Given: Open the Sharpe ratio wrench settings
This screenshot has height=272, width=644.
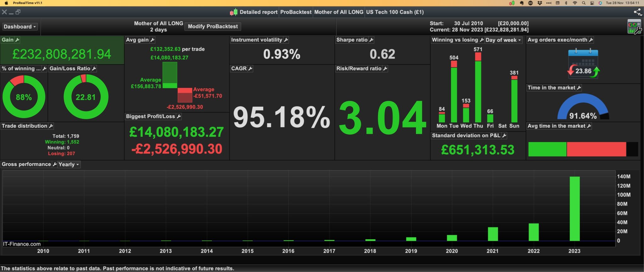Looking at the screenshot, I should tap(371, 40).
